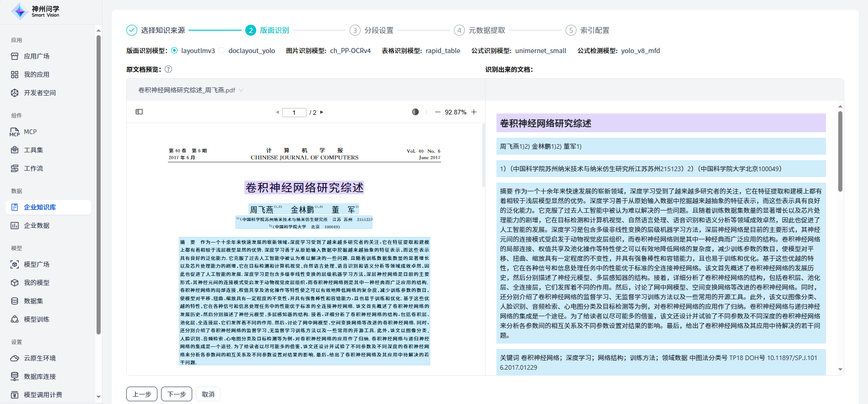The width and height of the screenshot is (868, 404).
Task: Open 模型广场 menu item
Action: (37, 264)
